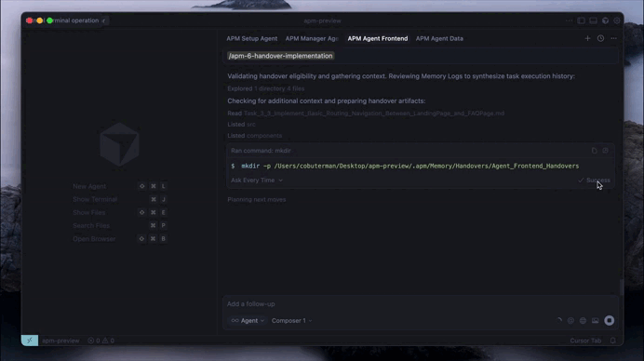Open chat panel more actions ellipsis

(x=613, y=38)
